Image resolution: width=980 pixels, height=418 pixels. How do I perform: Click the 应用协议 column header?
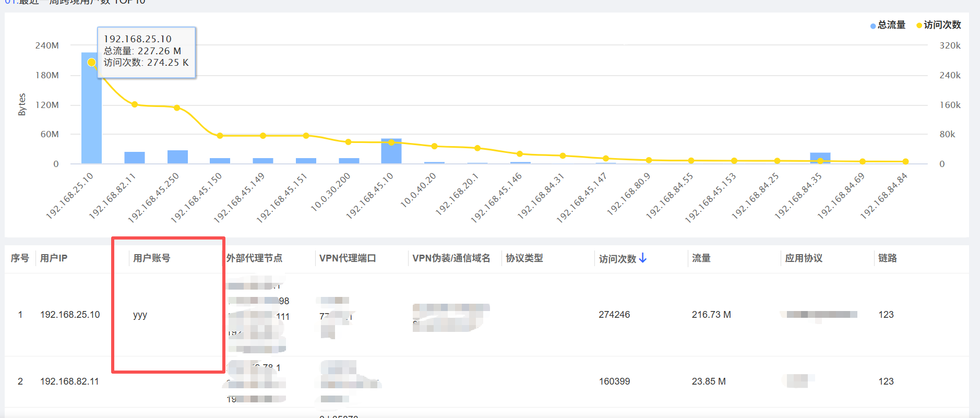click(x=804, y=258)
